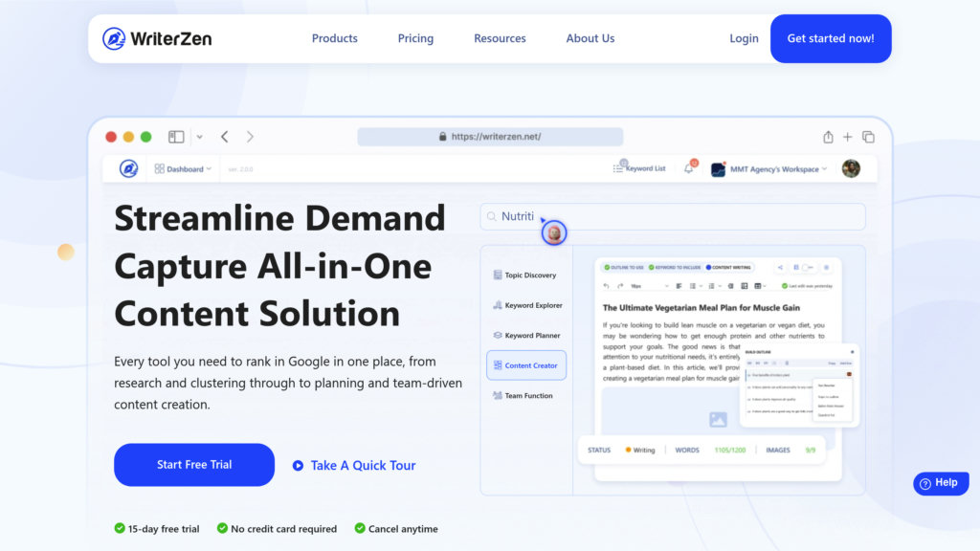Expand the sidebar chevron next to the panel icon
This screenshot has width=980, height=551.
tap(199, 137)
